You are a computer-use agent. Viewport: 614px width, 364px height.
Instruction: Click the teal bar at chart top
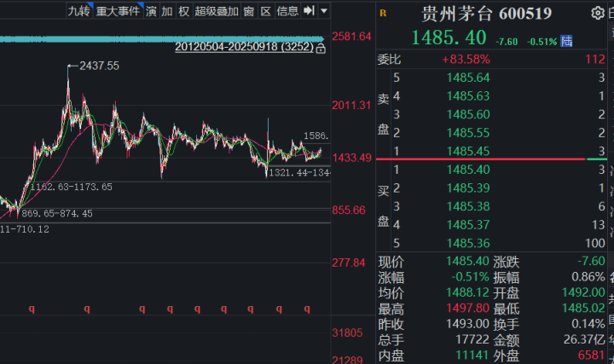[162, 39]
